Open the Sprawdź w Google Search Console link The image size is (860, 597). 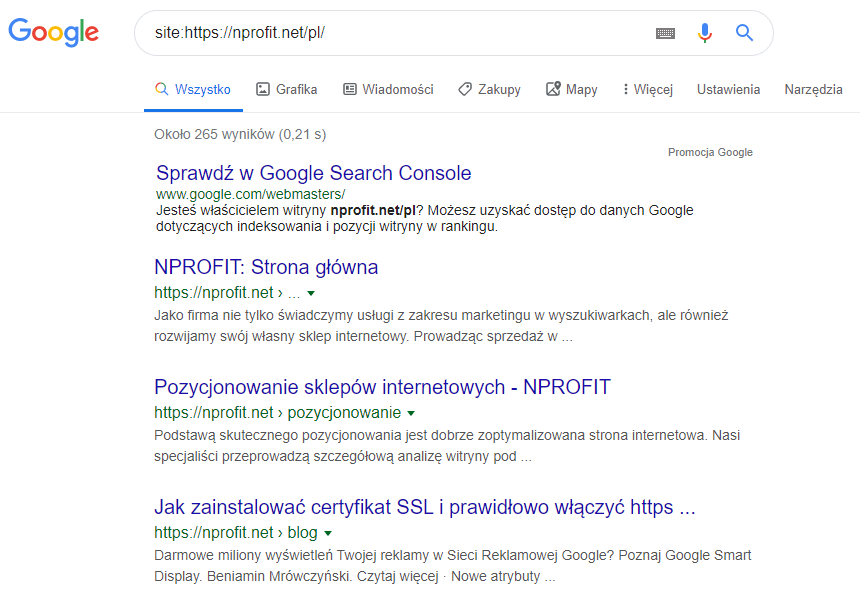pos(313,173)
